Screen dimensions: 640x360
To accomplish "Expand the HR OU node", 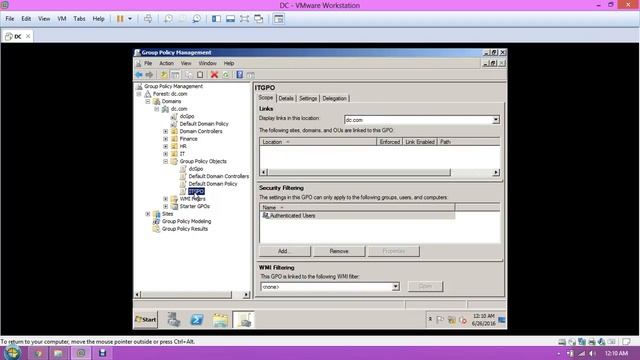I will pos(165,146).
